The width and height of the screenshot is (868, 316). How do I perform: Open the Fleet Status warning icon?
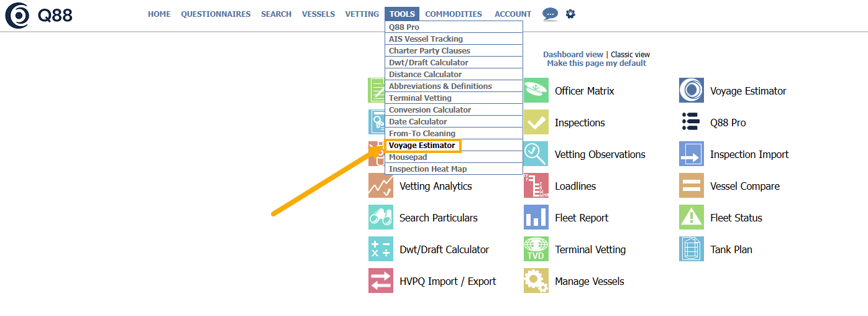tap(691, 218)
